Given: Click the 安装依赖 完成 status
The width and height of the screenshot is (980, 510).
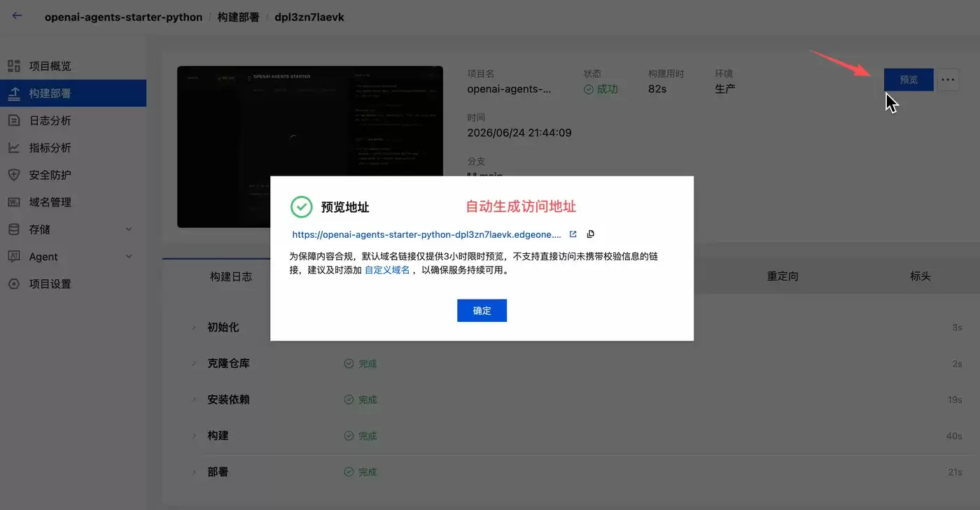Looking at the screenshot, I should 360,399.
